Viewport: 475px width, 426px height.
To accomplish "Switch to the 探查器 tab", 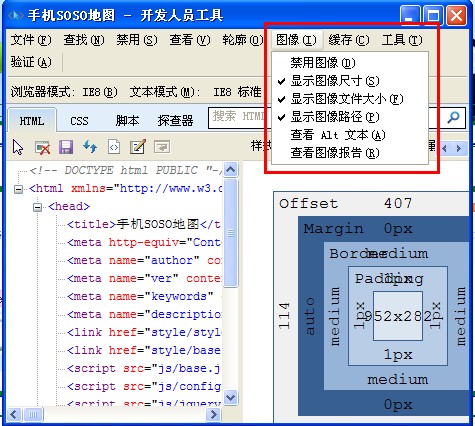I will (175, 121).
